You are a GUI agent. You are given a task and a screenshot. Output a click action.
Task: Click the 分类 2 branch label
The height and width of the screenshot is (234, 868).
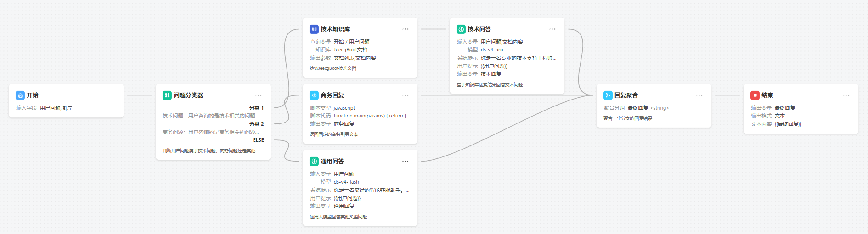(x=257, y=124)
